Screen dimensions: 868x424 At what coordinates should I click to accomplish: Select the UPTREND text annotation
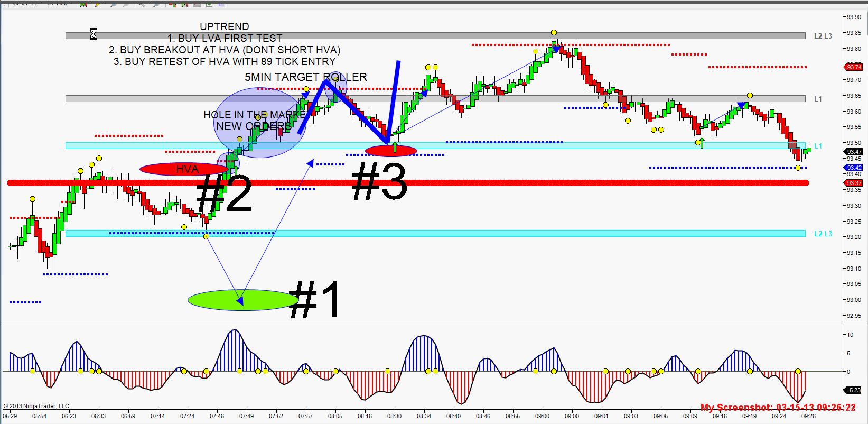point(224,26)
